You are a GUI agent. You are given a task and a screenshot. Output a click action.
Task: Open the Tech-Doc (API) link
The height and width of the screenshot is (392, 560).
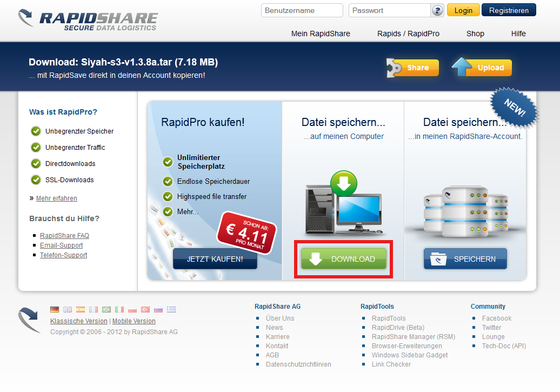click(x=504, y=346)
